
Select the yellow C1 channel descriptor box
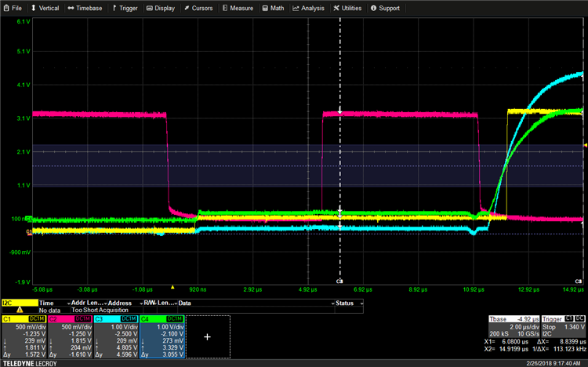[24, 338]
